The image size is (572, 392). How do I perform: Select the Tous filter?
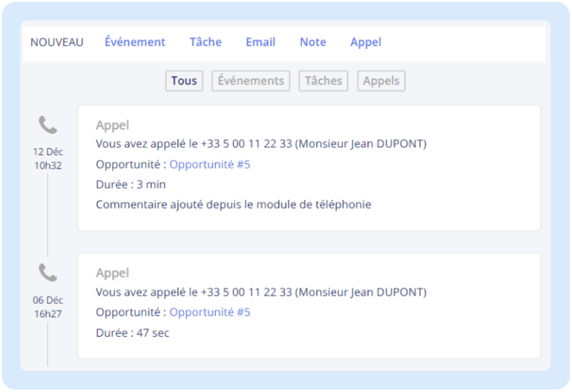pyautogui.click(x=184, y=81)
